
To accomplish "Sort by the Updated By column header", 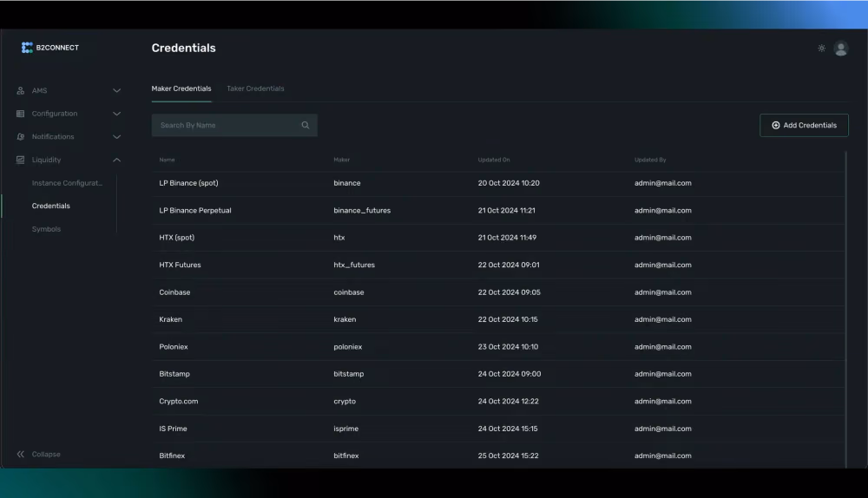I will coord(650,160).
